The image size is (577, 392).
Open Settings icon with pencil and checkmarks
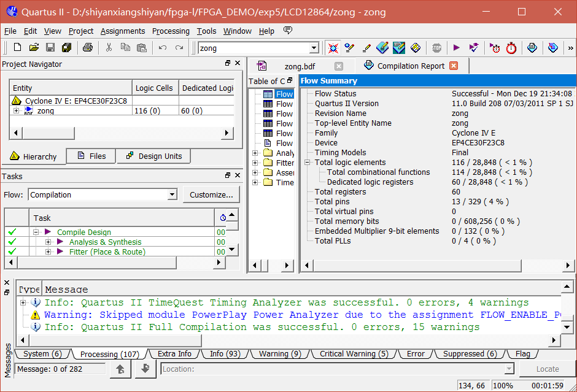pyautogui.click(x=349, y=48)
